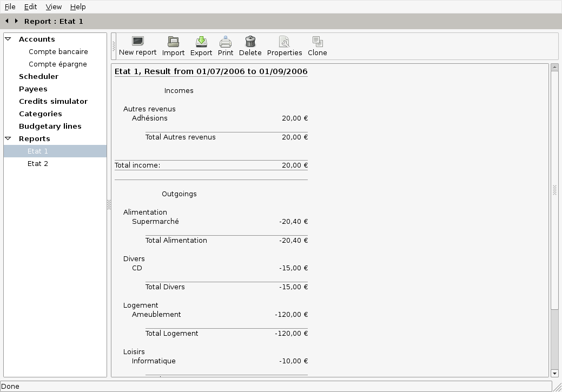The width and height of the screenshot is (562, 392).
Task: Collapse the Accounts tree section
Action: click(x=8, y=39)
